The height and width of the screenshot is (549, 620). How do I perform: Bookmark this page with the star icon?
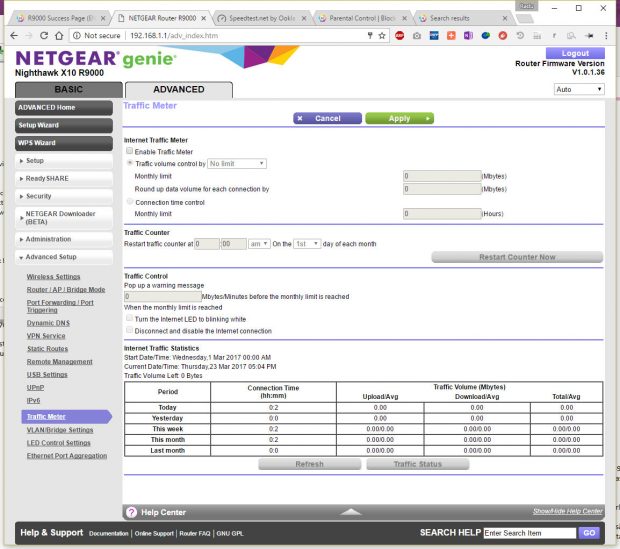click(x=382, y=35)
